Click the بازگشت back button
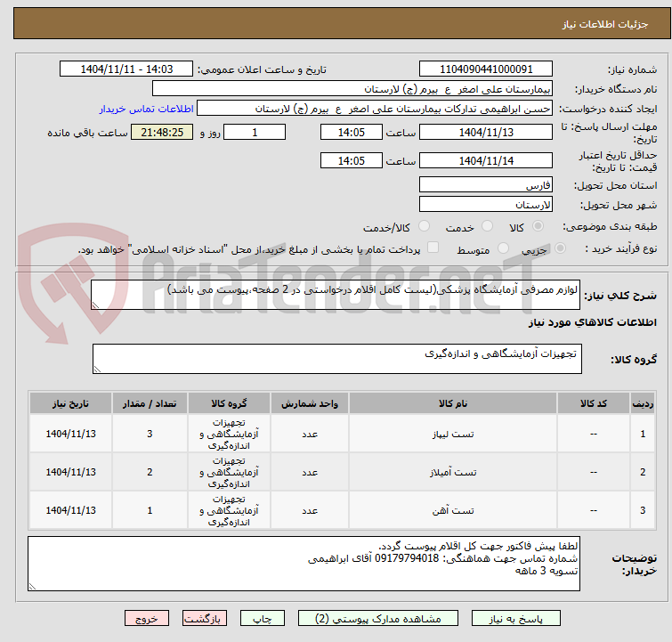Viewport: 672px width, 642px height. click(205, 619)
